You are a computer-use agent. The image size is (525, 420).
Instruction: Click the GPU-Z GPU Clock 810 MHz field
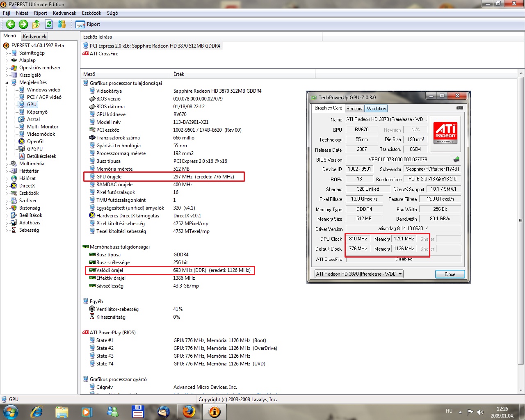click(x=358, y=239)
